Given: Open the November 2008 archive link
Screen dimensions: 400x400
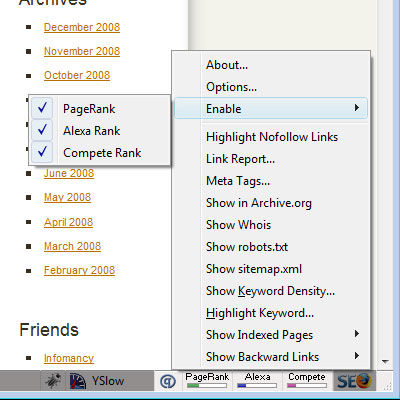Looking at the screenshot, I should (x=82, y=51).
